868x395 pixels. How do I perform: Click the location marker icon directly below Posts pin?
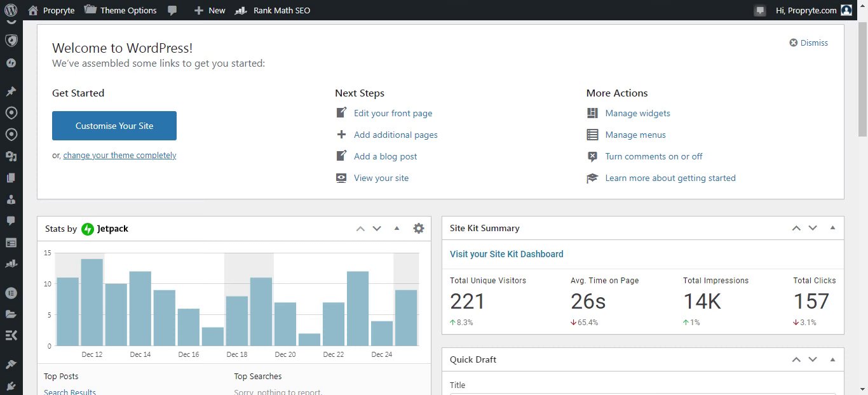tap(11, 113)
